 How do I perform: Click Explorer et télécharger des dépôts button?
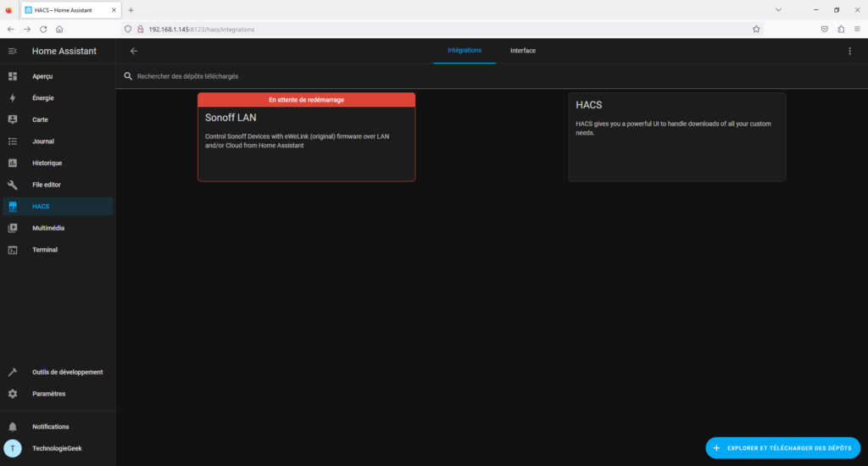tap(782, 447)
